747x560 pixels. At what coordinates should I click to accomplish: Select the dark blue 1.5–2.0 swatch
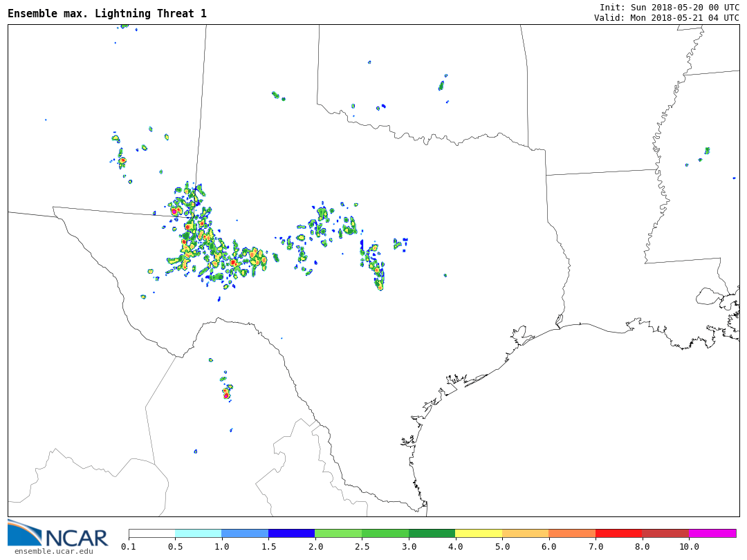(x=291, y=533)
